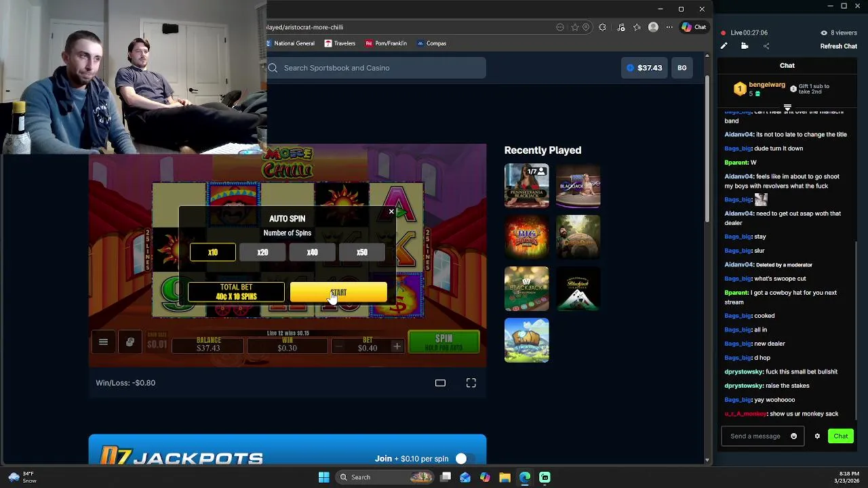Open the Compas bookmark
The width and height of the screenshot is (868, 488).
pyautogui.click(x=431, y=43)
